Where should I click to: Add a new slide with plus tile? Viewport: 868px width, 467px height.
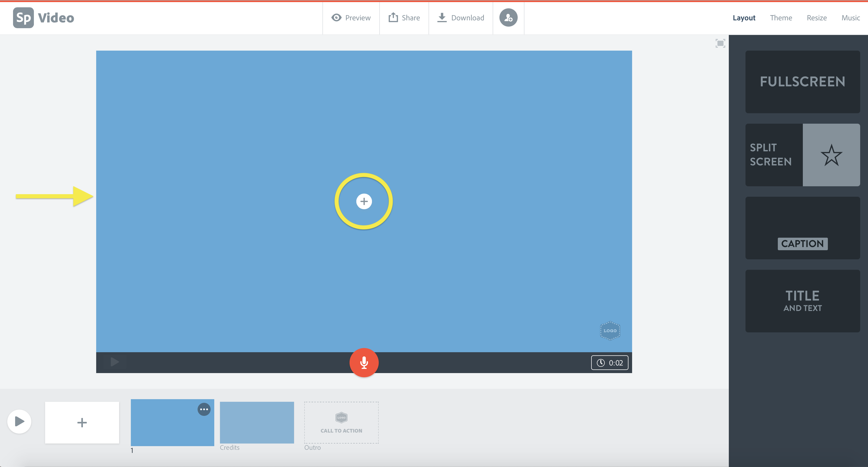tap(82, 422)
